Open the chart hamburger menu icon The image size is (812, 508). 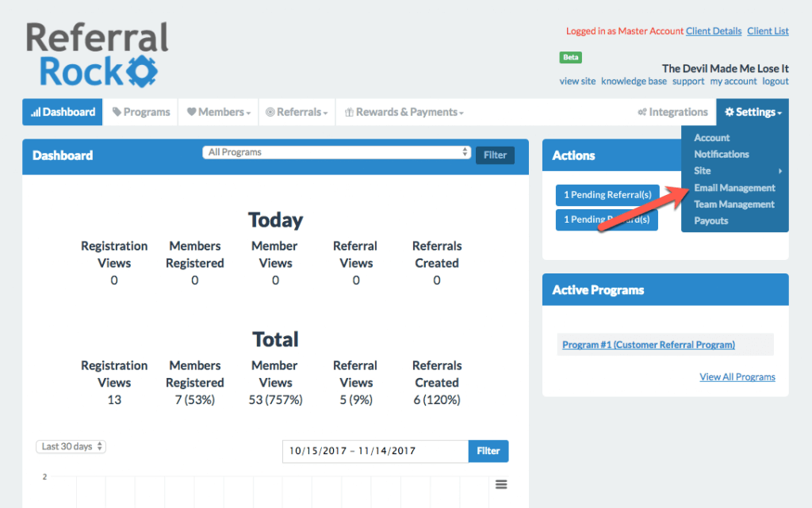[x=501, y=484]
